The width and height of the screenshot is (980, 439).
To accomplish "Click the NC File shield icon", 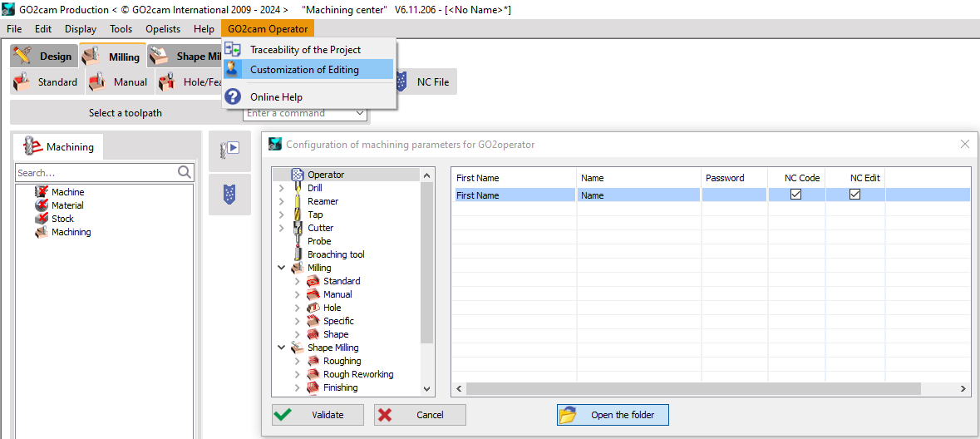I will pyautogui.click(x=402, y=81).
